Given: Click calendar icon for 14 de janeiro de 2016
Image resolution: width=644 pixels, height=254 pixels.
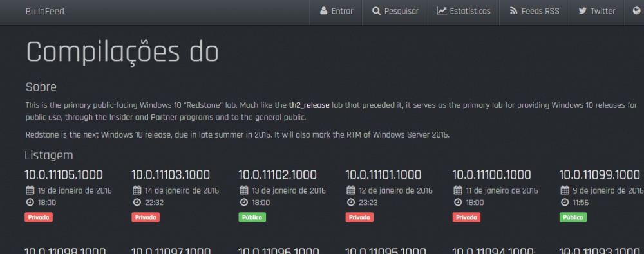Looking at the screenshot, I should pyautogui.click(x=137, y=190).
